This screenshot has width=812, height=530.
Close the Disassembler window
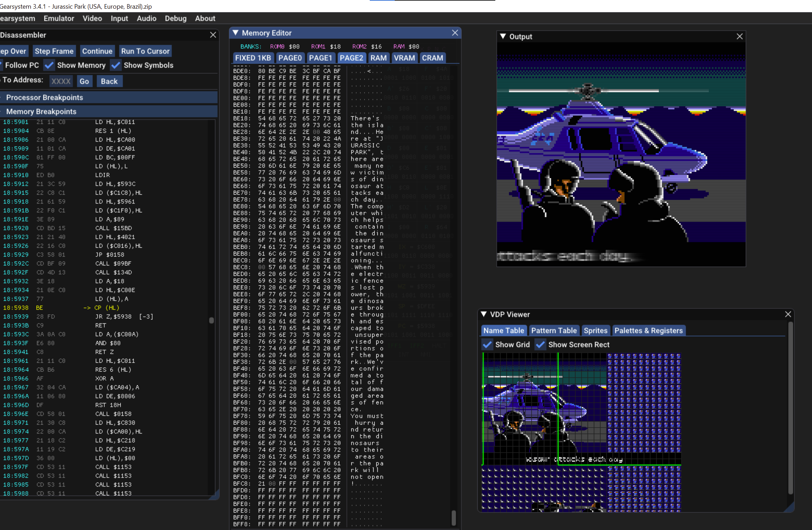click(213, 35)
